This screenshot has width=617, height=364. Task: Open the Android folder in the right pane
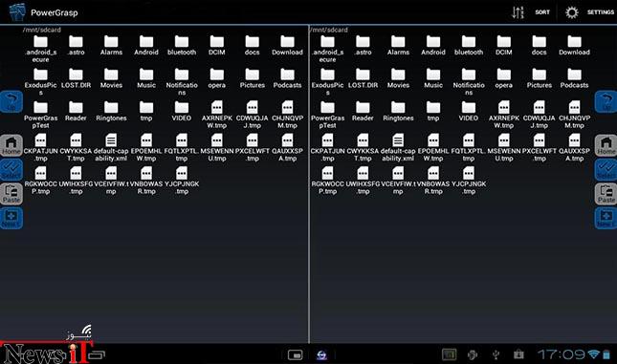(x=433, y=46)
